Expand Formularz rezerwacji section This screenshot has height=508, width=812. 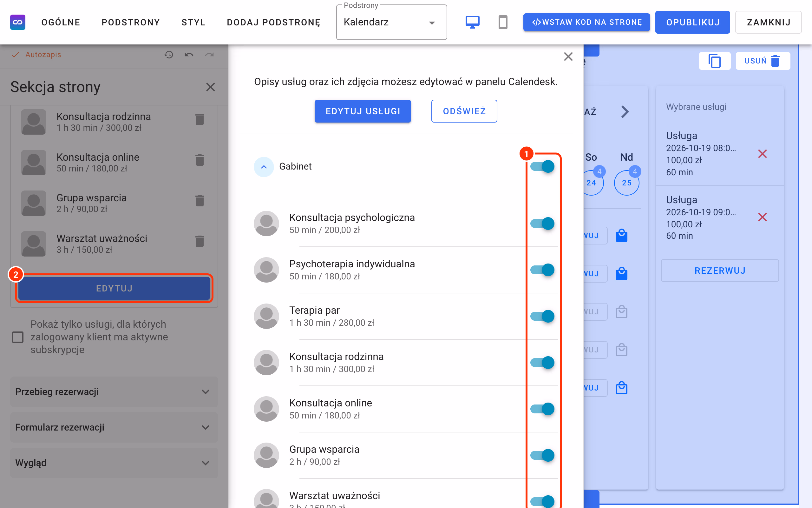point(114,427)
